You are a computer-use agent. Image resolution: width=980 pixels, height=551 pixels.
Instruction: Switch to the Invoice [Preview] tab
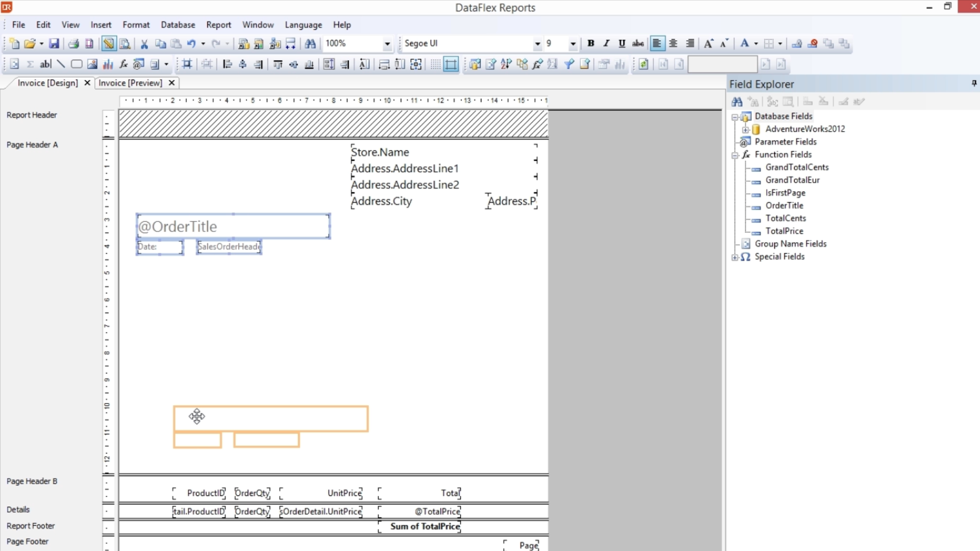[x=130, y=83]
